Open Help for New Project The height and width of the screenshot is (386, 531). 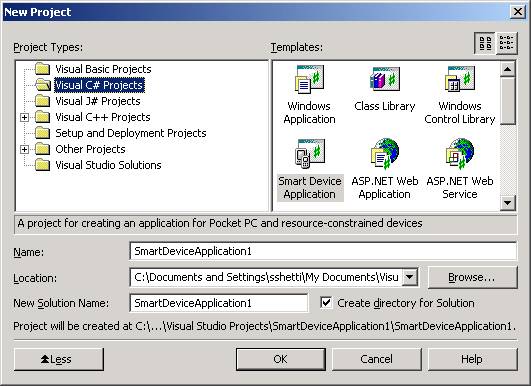(472, 359)
